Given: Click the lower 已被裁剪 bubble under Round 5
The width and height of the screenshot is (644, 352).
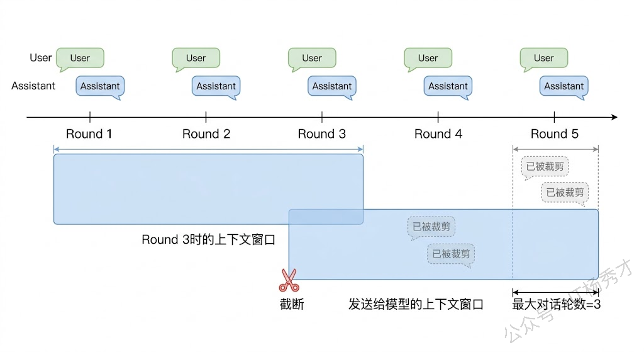Looking at the screenshot, I should [565, 193].
